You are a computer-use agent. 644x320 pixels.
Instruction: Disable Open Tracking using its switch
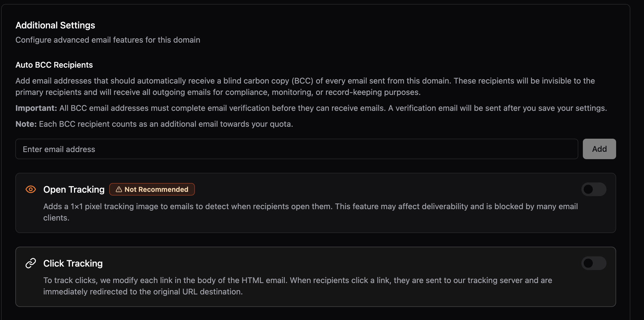[593, 189]
